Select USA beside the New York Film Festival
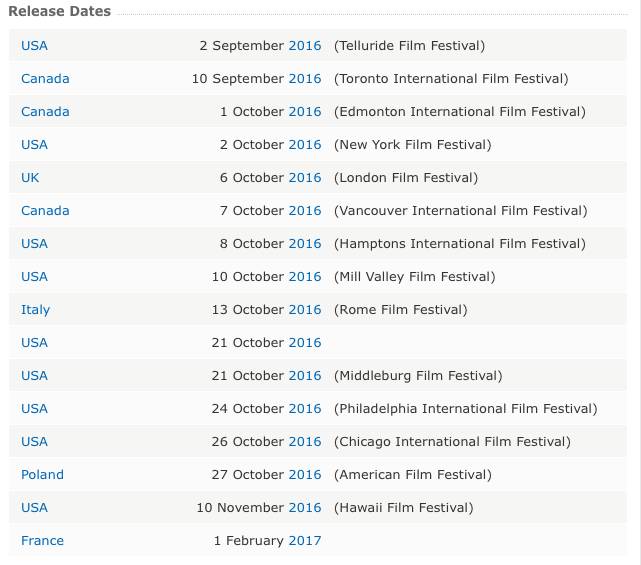Screen dimensions: 641x565 tap(34, 145)
